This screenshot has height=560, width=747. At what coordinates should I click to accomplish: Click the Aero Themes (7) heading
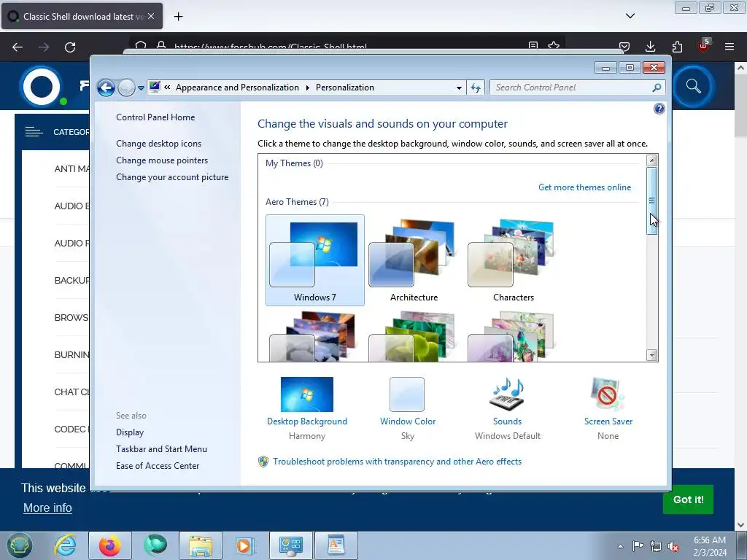[297, 202]
